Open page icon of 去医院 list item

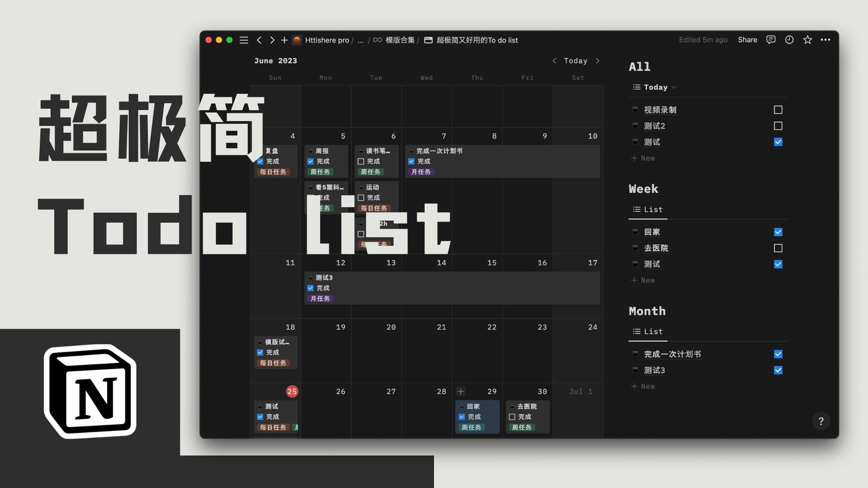(x=635, y=248)
